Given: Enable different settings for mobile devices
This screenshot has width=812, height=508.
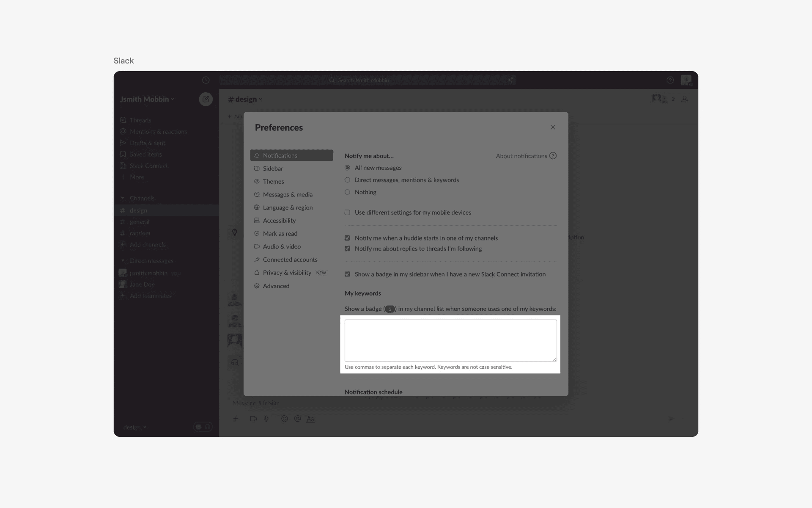Looking at the screenshot, I should pyautogui.click(x=347, y=213).
